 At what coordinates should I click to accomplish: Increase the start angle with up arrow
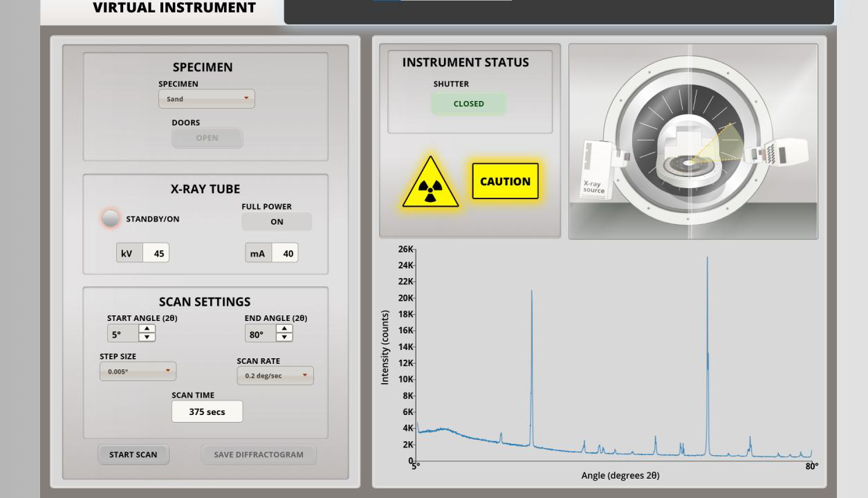tap(147, 329)
